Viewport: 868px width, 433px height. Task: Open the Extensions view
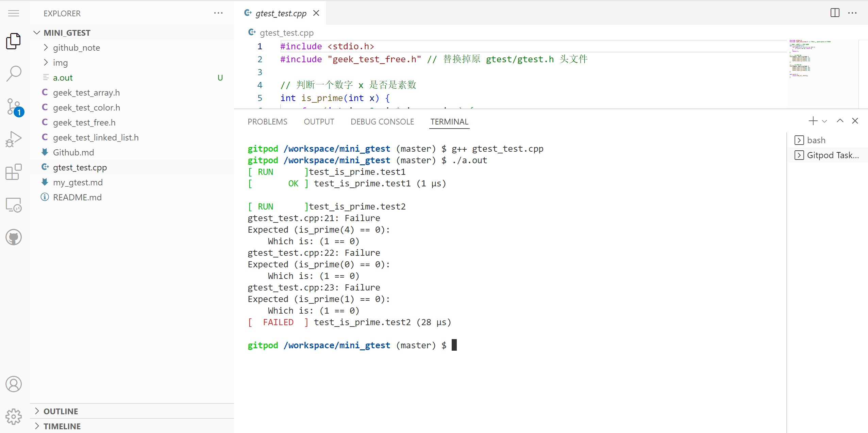[14, 172]
